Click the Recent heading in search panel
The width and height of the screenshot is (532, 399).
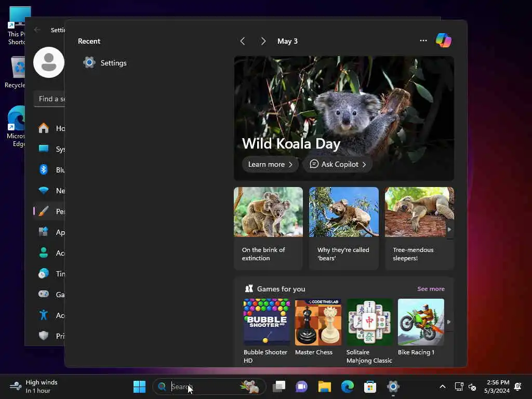89,41
